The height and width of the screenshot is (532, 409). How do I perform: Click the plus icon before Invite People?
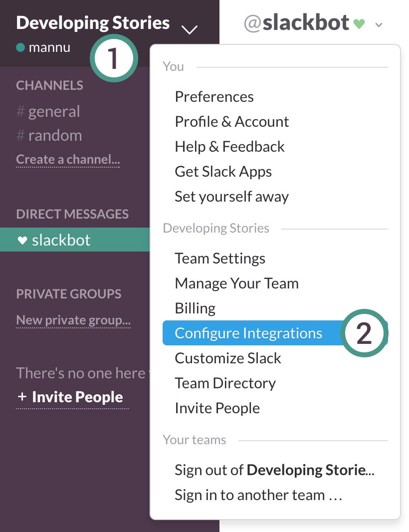(22, 396)
